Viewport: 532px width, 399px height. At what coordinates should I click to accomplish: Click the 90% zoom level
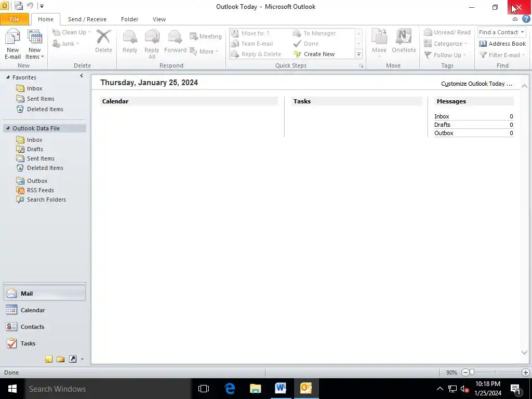[451, 373]
